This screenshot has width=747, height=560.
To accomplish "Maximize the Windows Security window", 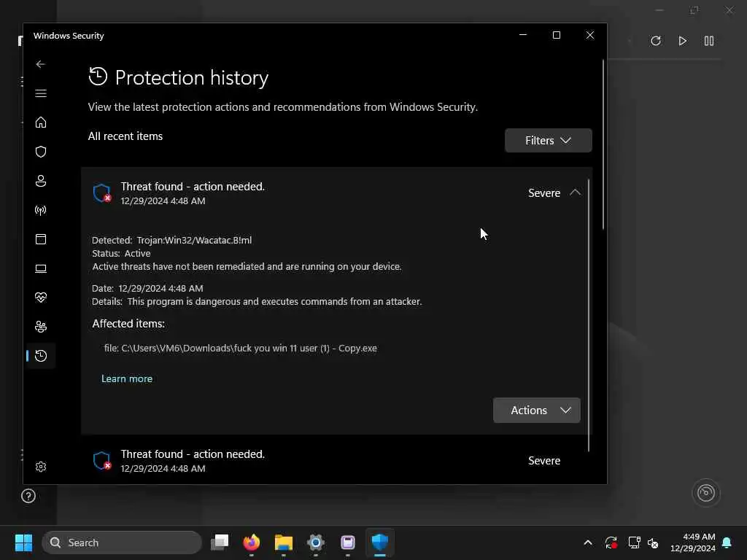I will tap(557, 35).
